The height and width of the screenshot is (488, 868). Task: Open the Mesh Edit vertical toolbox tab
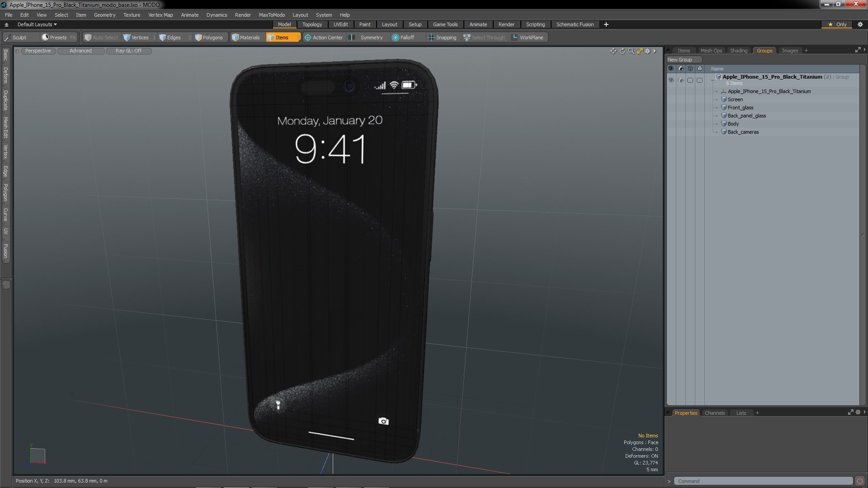click(5, 128)
